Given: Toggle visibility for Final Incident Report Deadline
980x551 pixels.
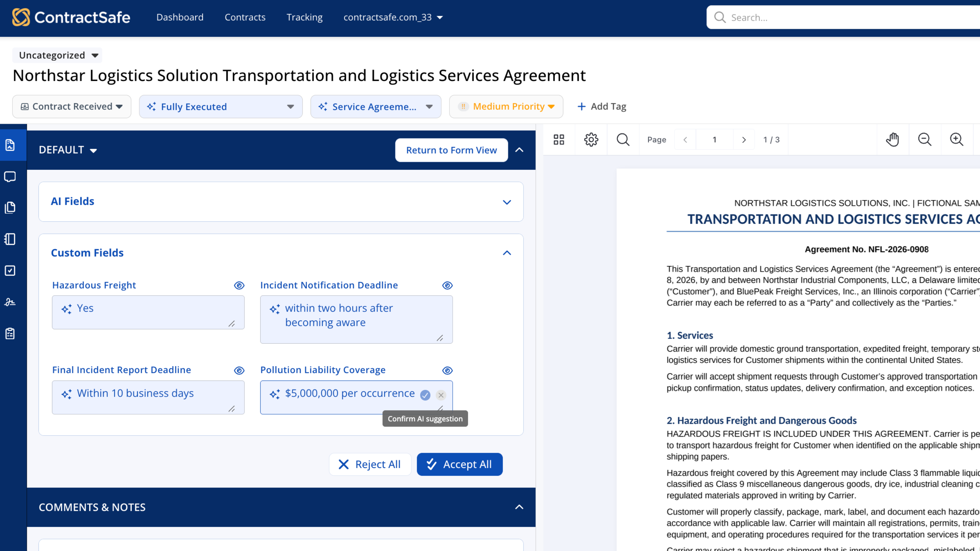Looking at the screenshot, I should 239,370.
